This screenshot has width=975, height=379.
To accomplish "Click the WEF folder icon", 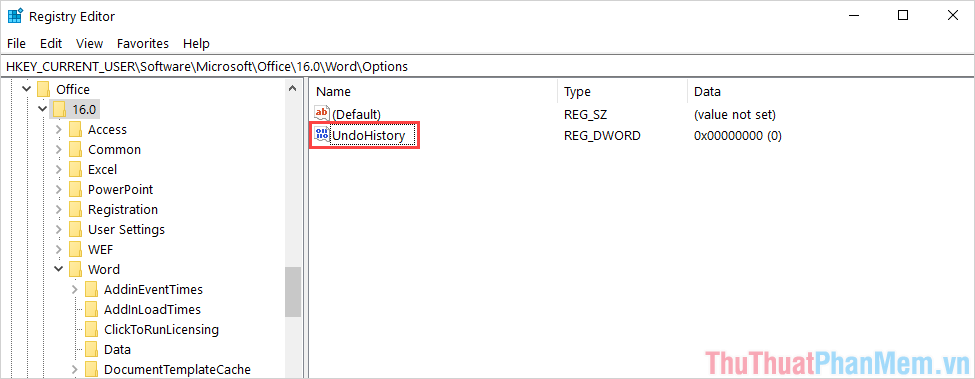I will 75,249.
